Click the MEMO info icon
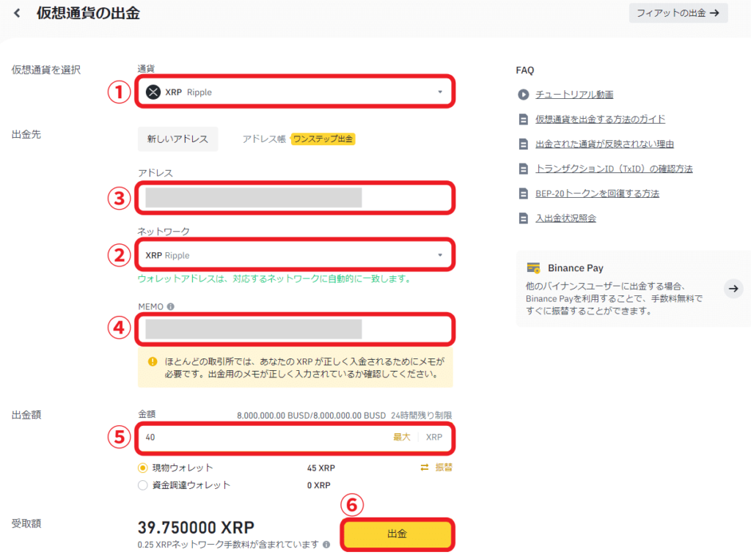 click(170, 306)
